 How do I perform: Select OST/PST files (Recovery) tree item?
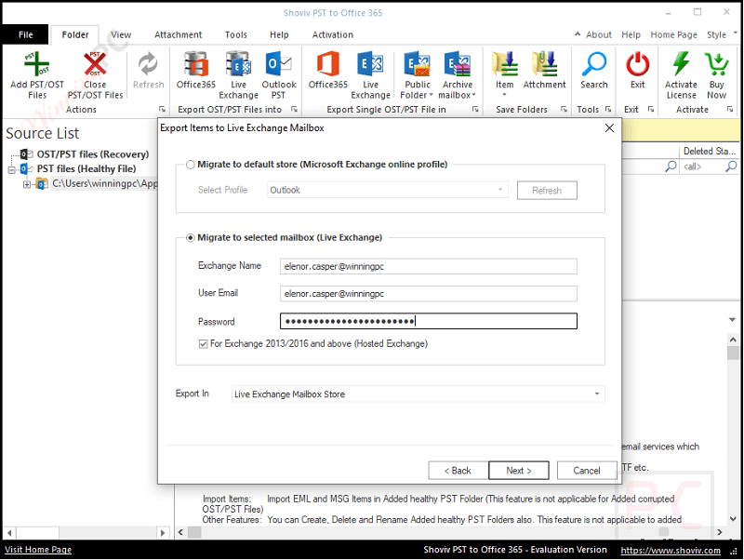(x=92, y=154)
